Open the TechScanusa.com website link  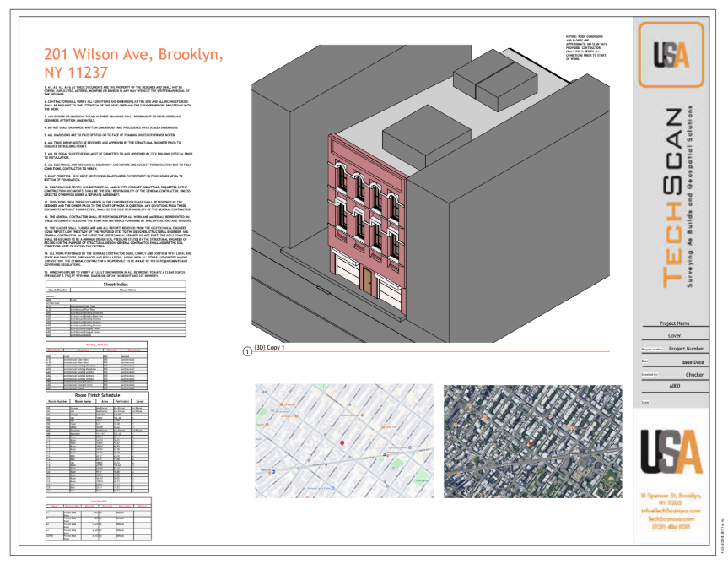click(x=671, y=518)
